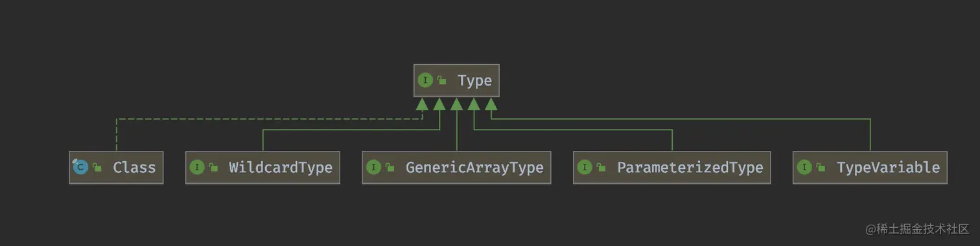This screenshot has width=980, height=246.
Task: Select the ParameterizedType interface node
Action: [x=672, y=167]
